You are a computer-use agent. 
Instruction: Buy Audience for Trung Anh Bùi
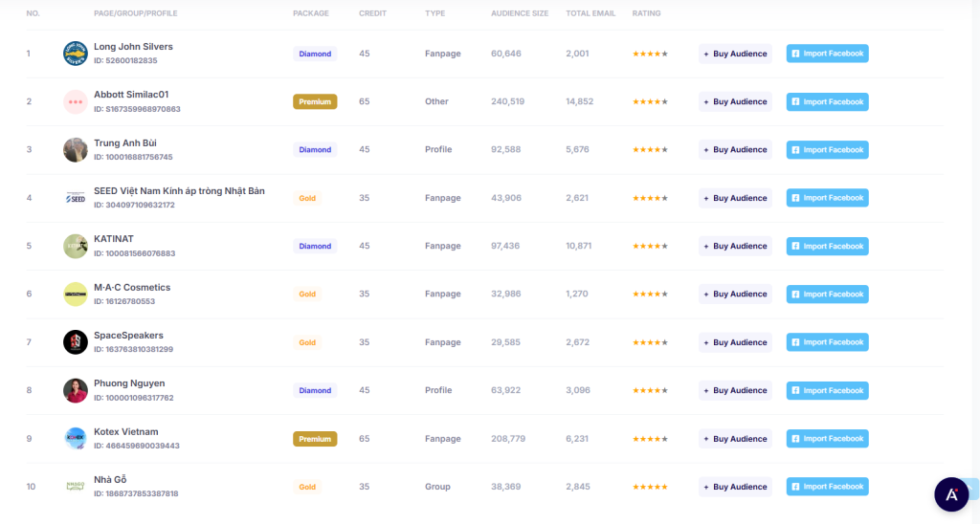735,150
